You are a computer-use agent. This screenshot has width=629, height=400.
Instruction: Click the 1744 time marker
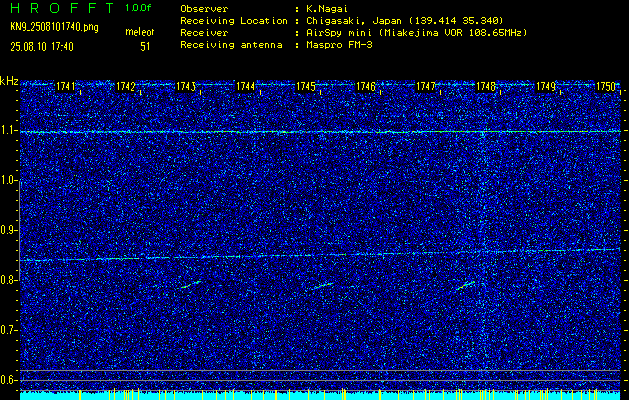[x=246, y=86]
